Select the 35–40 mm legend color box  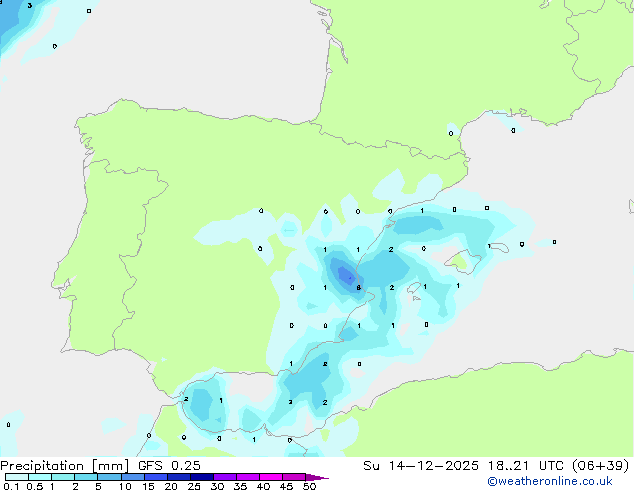point(248,477)
